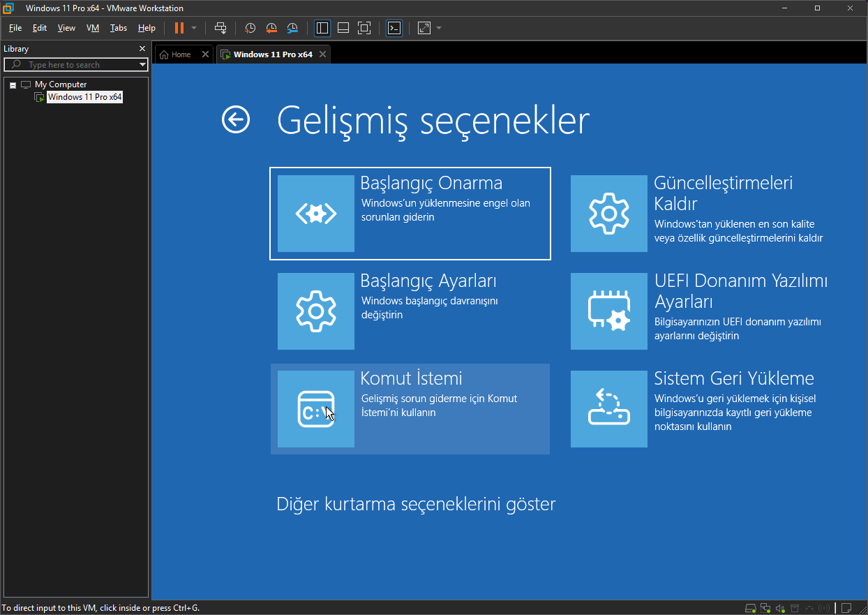Open Komut İstemi command prompt tile
The image size is (868, 615).
[x=410, y=409]
